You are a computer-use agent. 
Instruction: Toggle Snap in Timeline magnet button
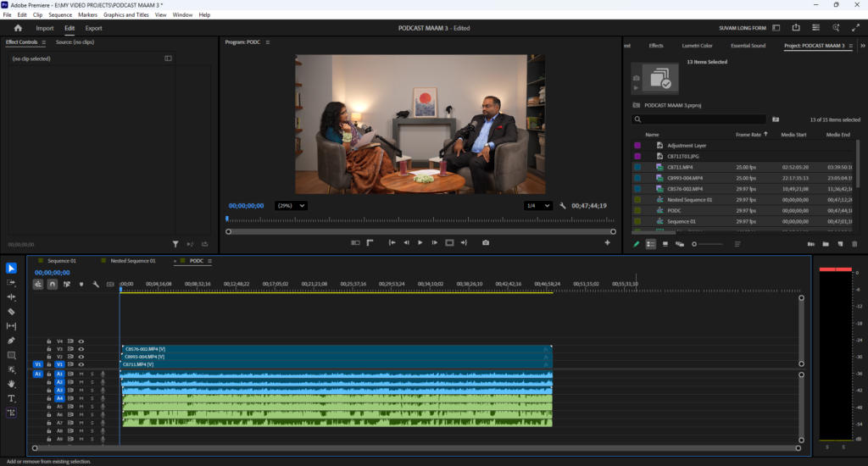coord(52,284)
